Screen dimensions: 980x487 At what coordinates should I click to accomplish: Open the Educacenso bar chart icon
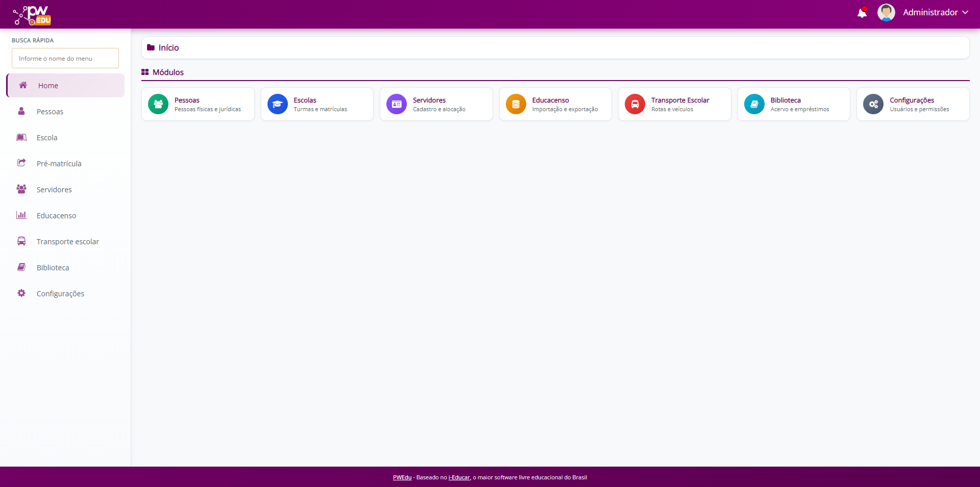pyautogui.click(x=21, y=215)
